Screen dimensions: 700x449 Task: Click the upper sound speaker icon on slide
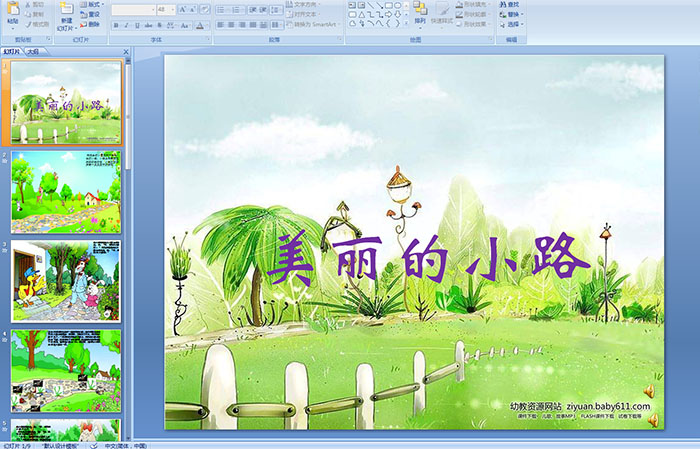(x=649, y=391)
